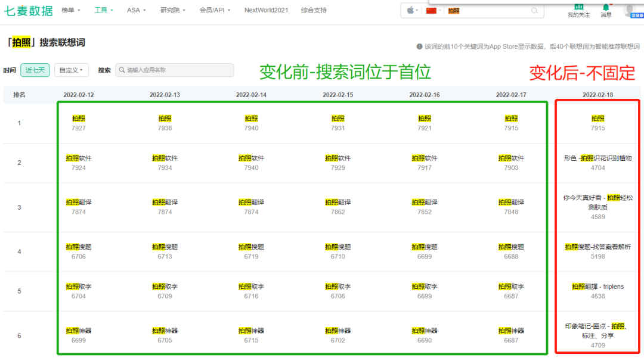Open 你今天真好看 - 拍照轻松测肤质 keyword
The image size is (644, 358).
(x=597, y=203)
